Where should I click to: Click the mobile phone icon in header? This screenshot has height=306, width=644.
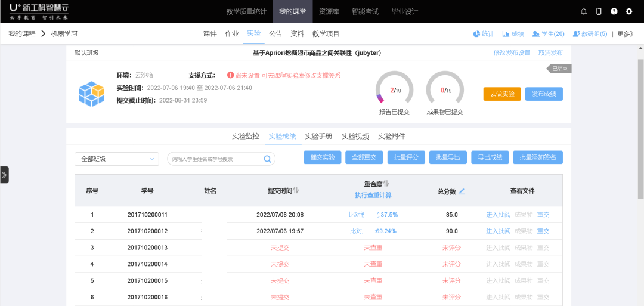[599, 11]
